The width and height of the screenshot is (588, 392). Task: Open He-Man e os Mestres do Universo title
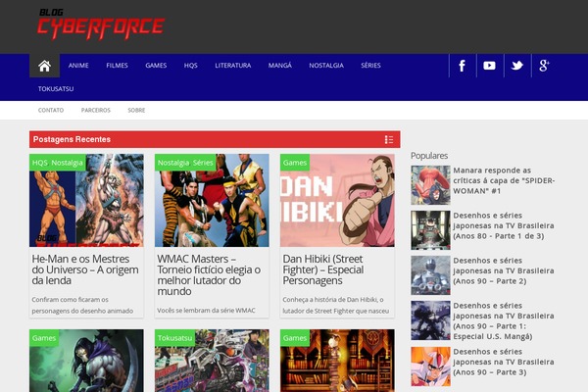pos(85,269)
